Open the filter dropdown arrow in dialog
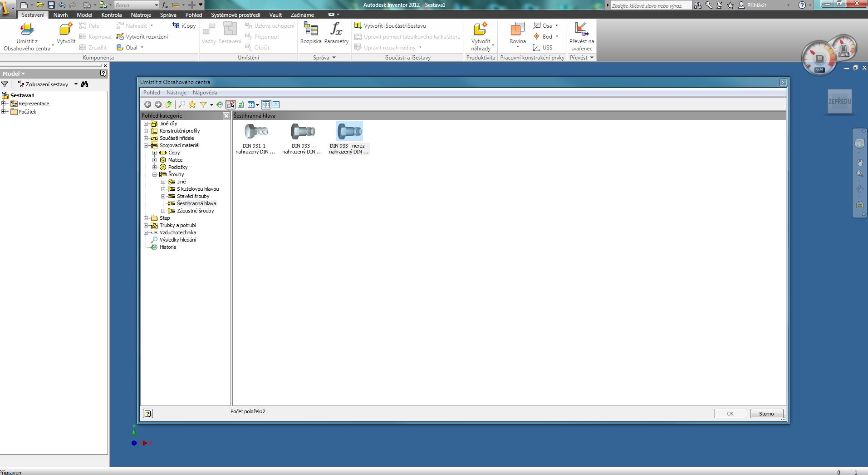 click(x=211, y=105)
